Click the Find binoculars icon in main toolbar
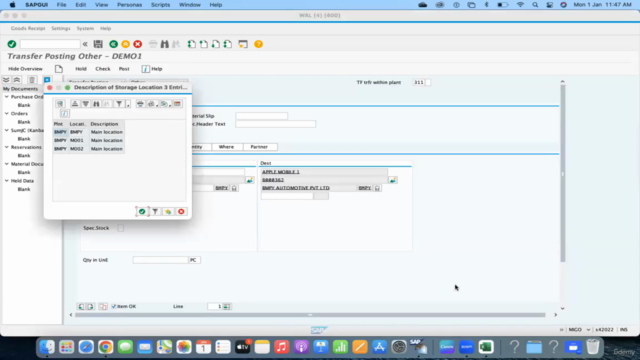640x360 pixels. [x=164, y=44]
